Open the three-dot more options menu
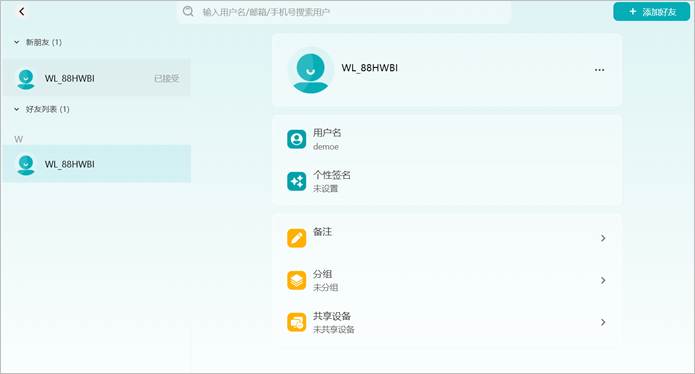 pos(599,70)
